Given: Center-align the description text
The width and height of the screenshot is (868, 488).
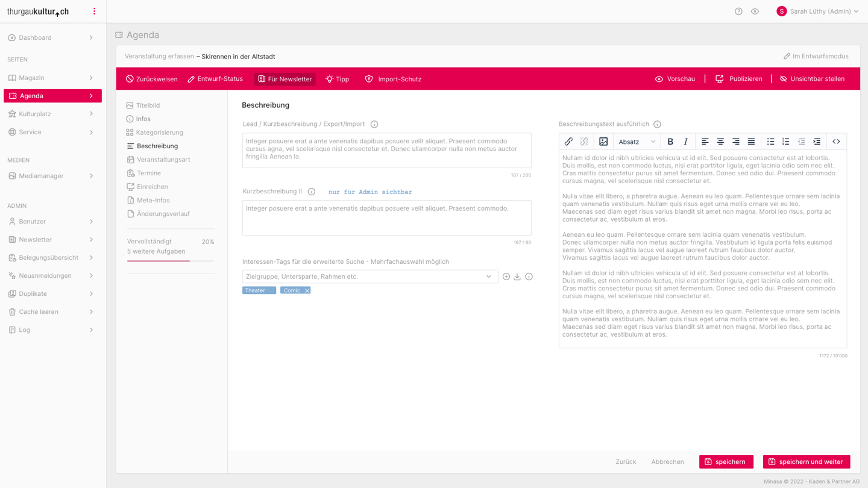Looking at the screenshot, I should pos(720,142).
